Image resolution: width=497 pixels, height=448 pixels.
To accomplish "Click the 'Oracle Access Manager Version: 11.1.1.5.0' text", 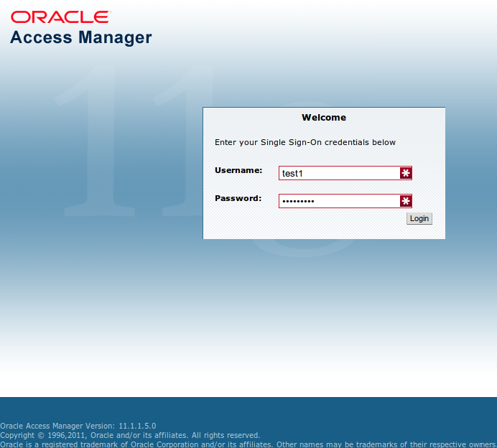I will [x=78, y=426].
